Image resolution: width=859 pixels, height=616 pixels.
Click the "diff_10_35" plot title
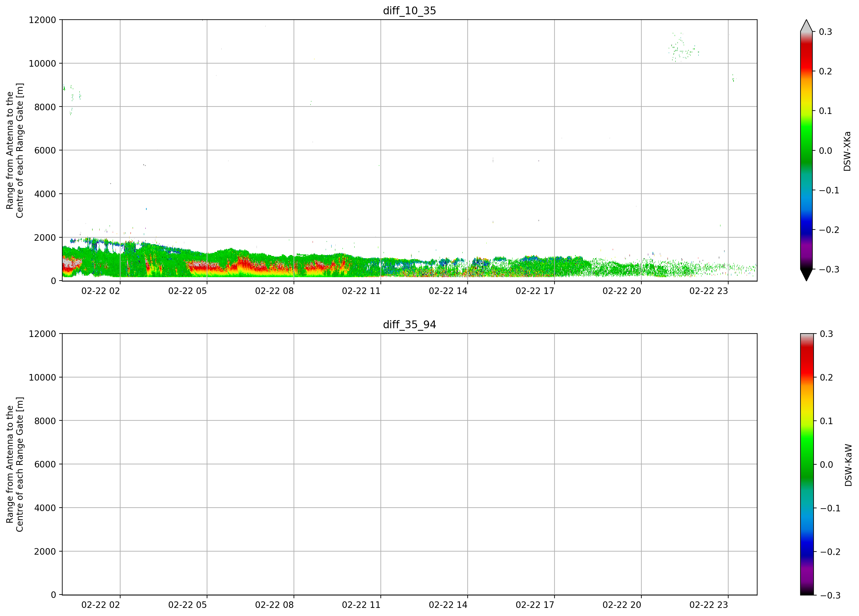click(409, 11)
